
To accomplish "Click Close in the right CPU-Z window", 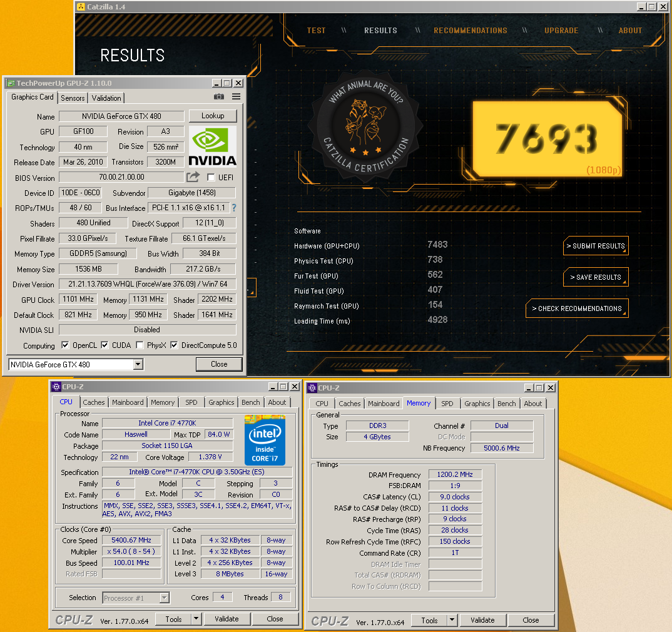I will (x=531, y=620).
